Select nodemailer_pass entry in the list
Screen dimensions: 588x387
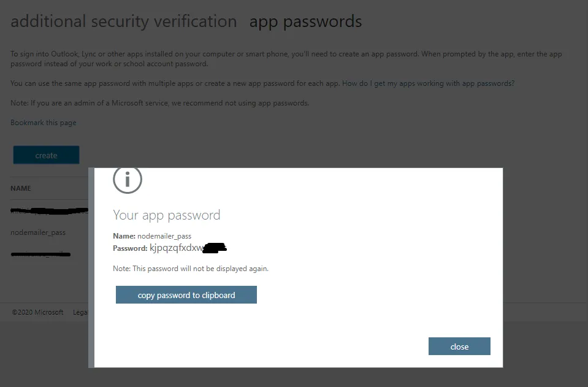38,232
